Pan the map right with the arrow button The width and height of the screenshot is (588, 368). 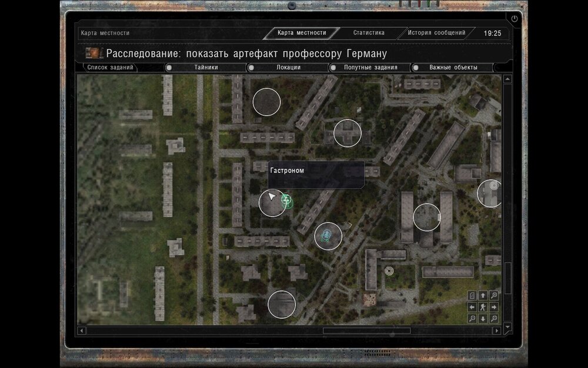point(494,307)
